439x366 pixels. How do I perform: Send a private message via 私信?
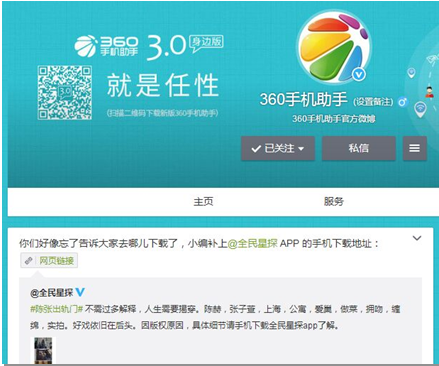point(359,148)
